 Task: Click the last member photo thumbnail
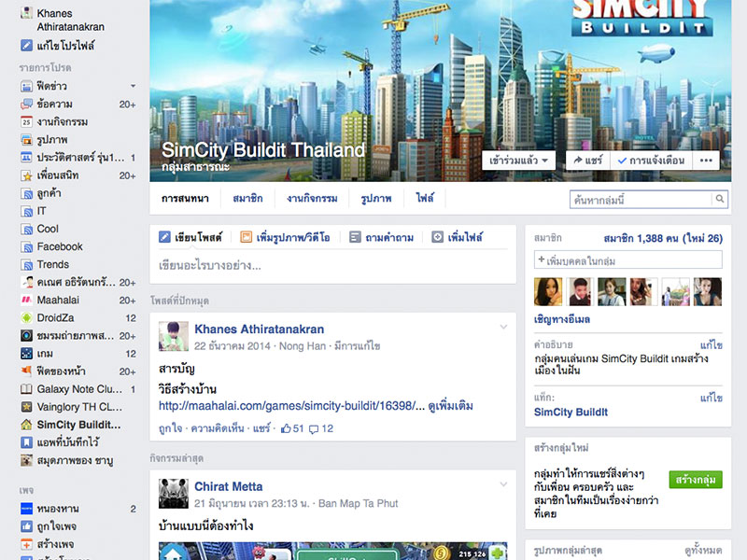pyautogui.click(x=708, y=291)
